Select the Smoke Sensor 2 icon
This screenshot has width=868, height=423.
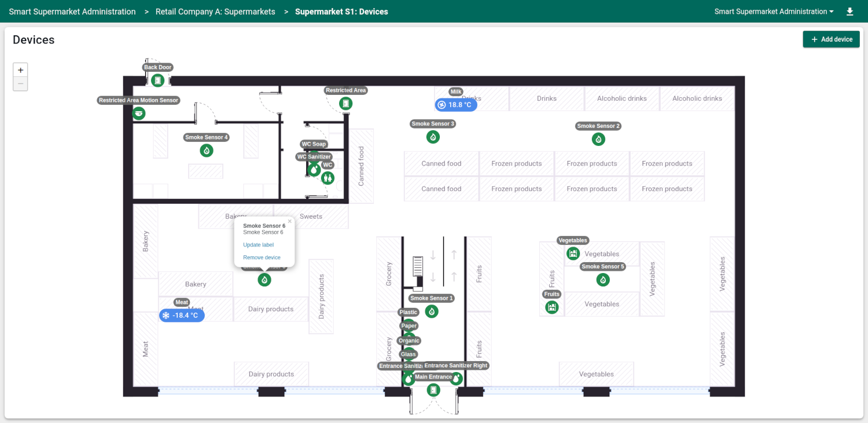tap(598, 139)
